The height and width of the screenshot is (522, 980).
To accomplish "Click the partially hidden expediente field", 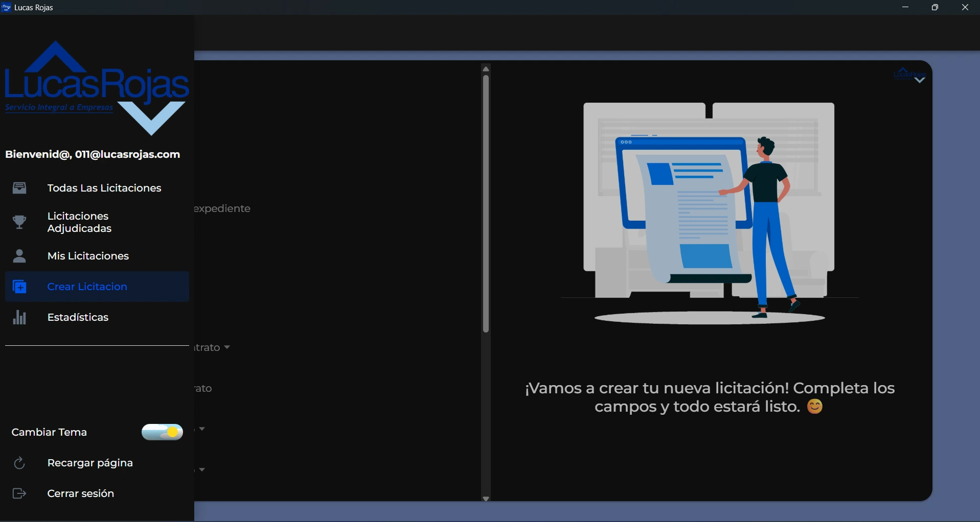I will 223,209.
